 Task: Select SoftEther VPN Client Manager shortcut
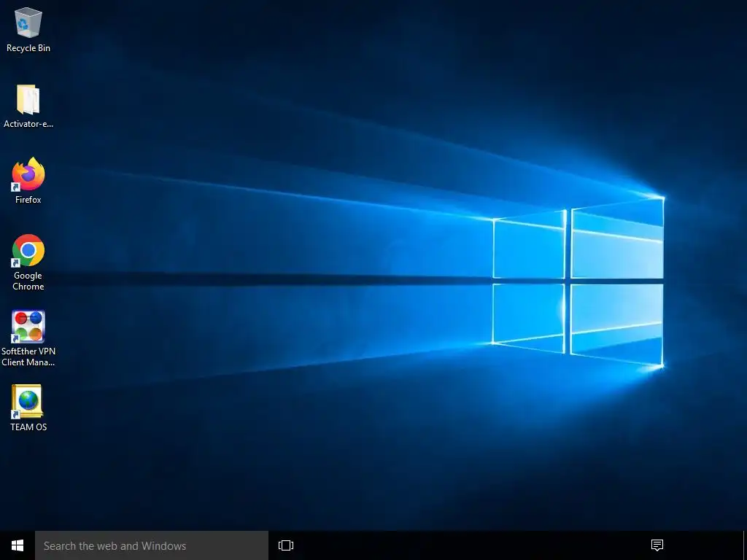pyautogui.click(x=28, y=338)
